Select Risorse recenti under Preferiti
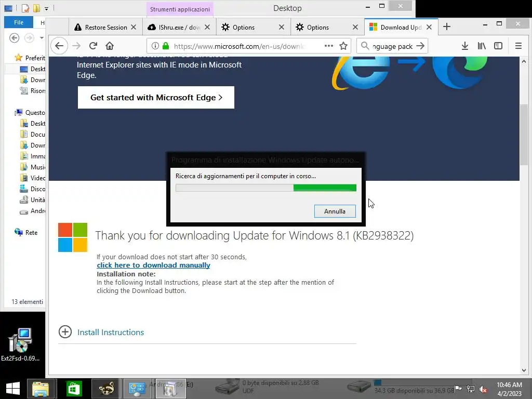Screen dimensions: 532x399 coord(32,90)
